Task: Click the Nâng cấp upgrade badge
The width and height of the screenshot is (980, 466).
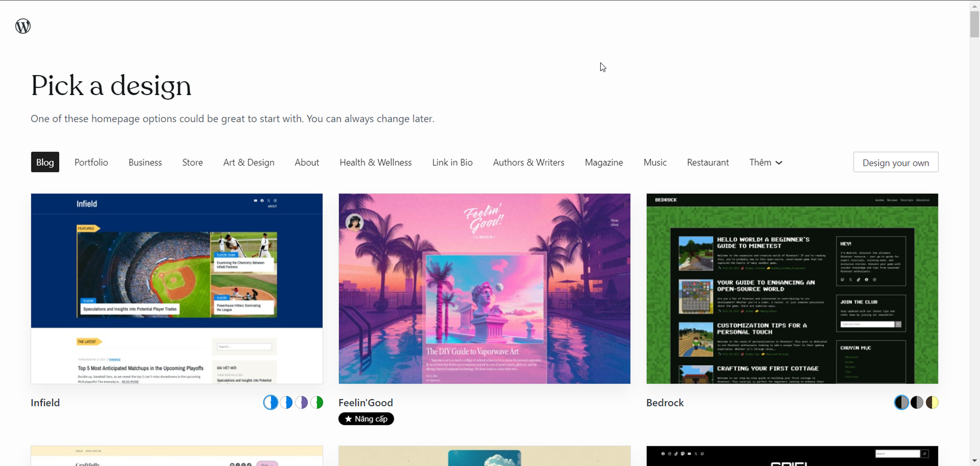Action: 366,419
